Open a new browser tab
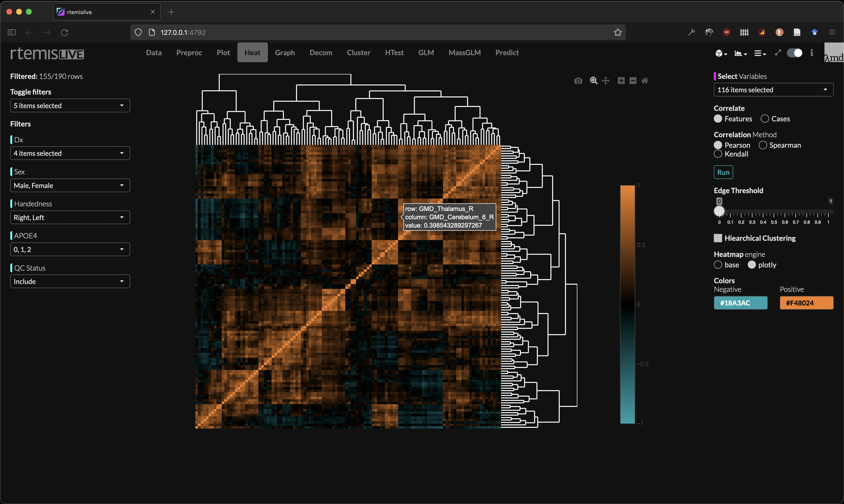Viewport: 844px width, 504px height. (171, 12)
